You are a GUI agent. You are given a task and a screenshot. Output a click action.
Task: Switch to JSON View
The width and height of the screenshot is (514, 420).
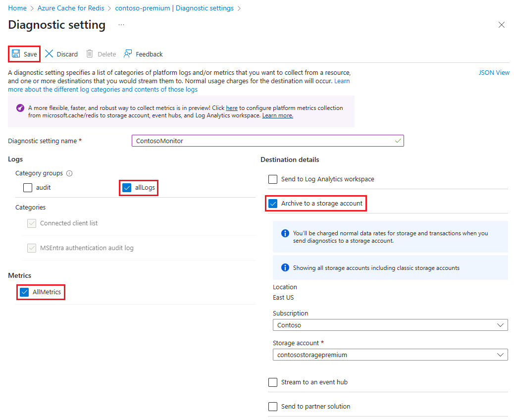click(494, 72)
